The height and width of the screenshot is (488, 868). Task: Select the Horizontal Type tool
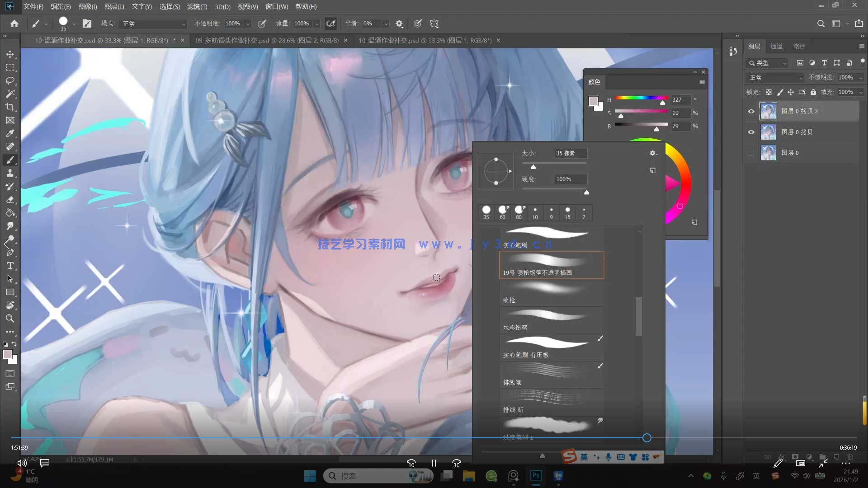(x=10, y=266)
